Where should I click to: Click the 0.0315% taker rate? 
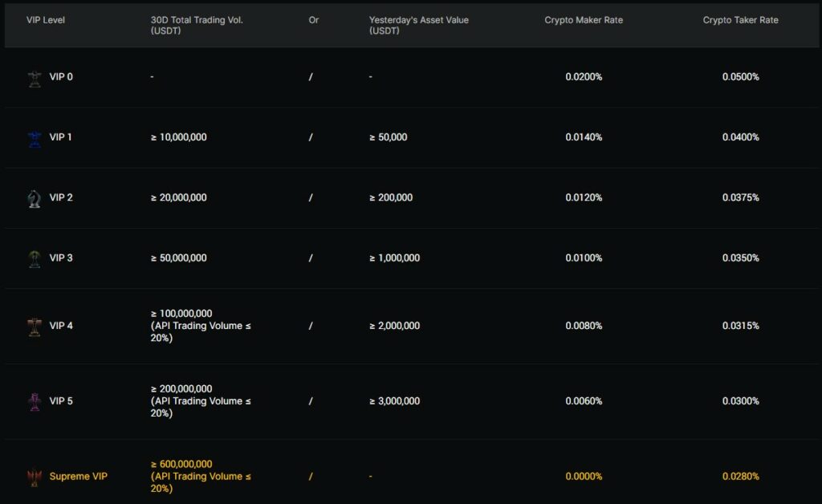(740, 326)
